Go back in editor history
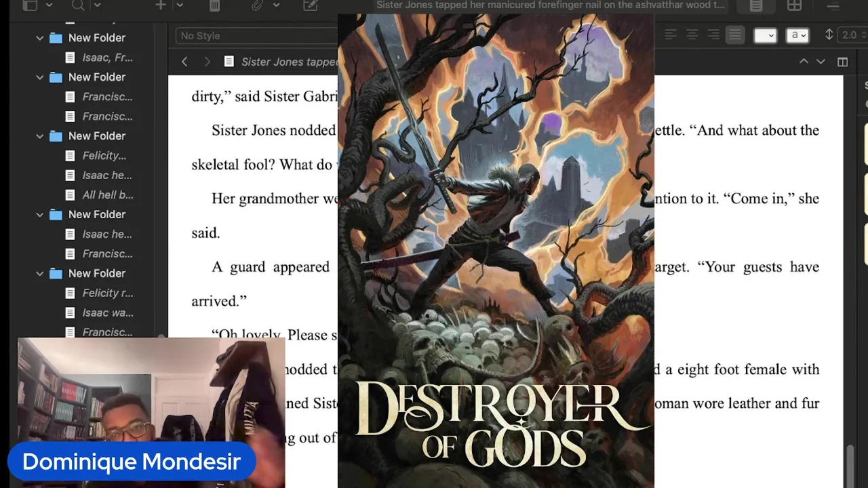The image size is (868, 488). click(184, 62)
